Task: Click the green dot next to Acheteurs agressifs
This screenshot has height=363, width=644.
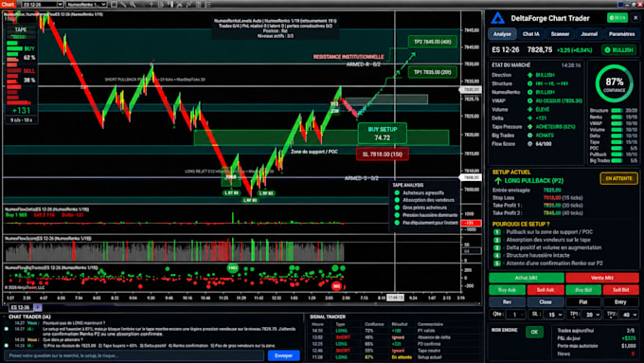Action: click(397, 192)
